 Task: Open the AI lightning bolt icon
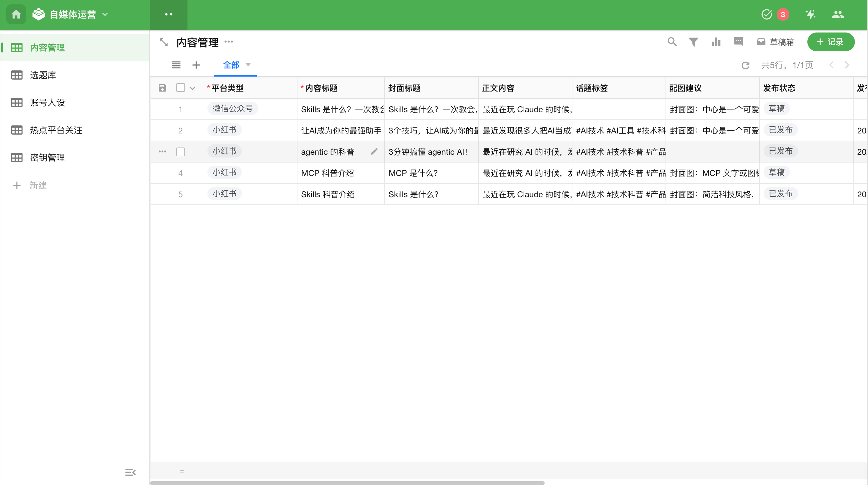coord(810,14)
